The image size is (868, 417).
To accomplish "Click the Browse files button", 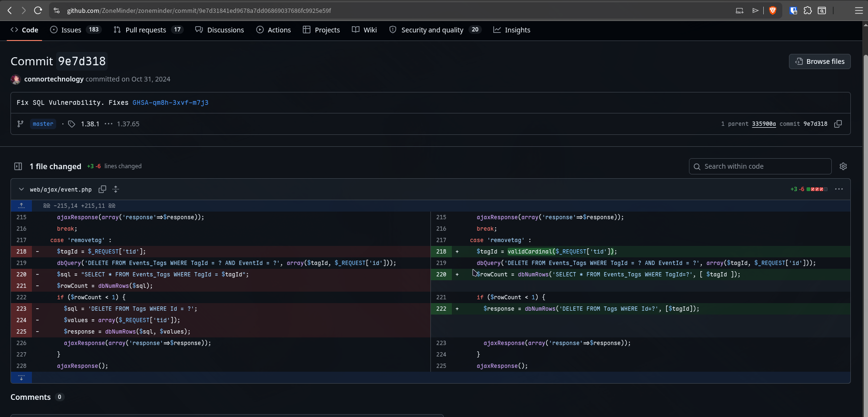I will tap(820, 61).
